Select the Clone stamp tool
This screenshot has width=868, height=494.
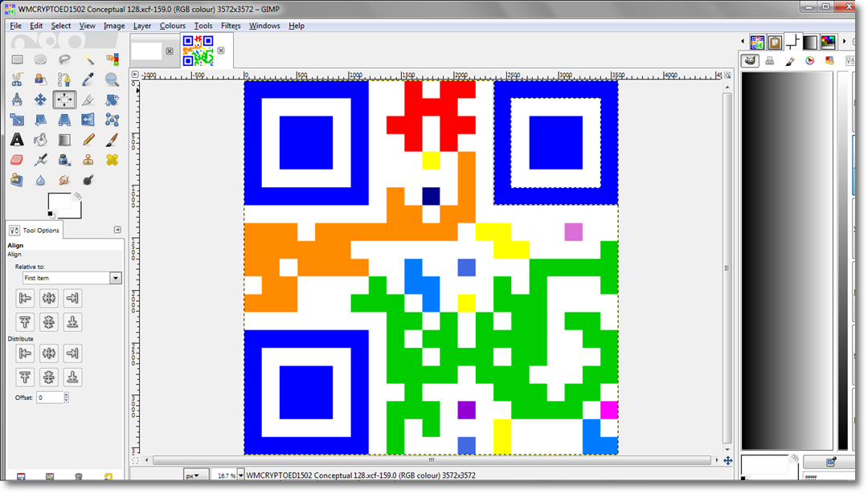click(88, 160)
